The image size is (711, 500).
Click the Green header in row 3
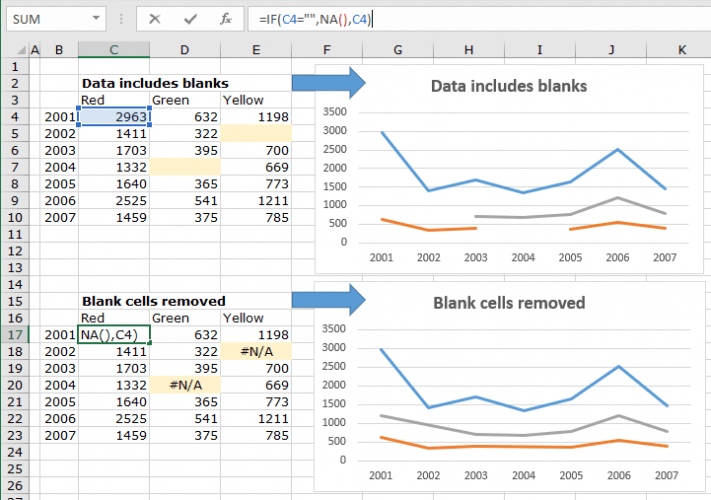[x=185, y=100]
